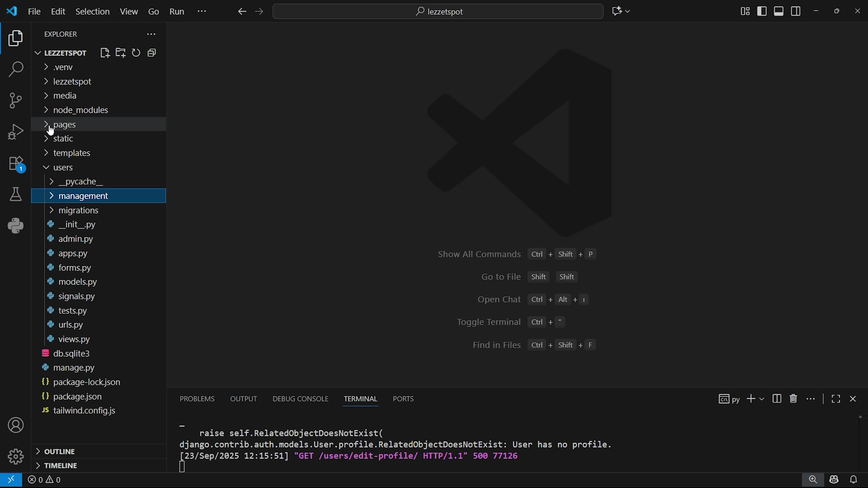This screenshot has width=868, height=488.
Task: Expand the OUTLINE section
Action: [x=59, y=451]
